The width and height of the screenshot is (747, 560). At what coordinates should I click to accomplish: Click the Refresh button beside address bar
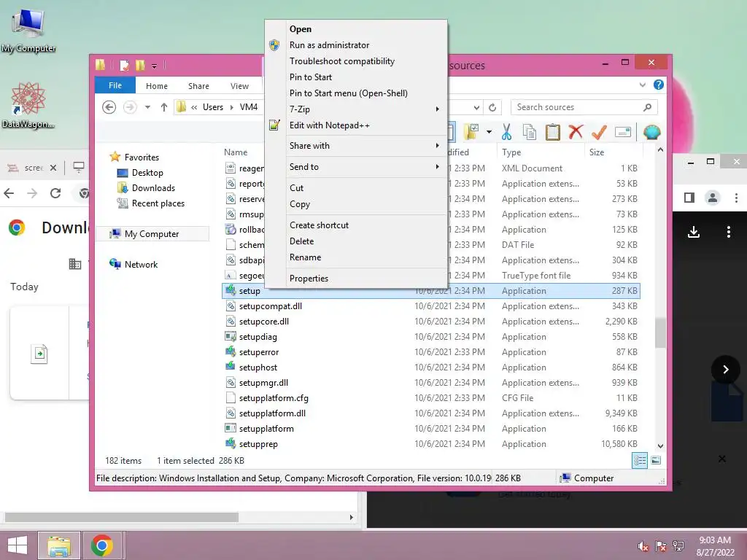pos(492,107)
